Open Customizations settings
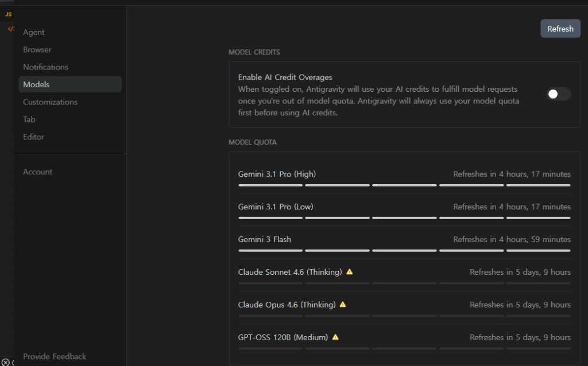Image resolution: width=588 pixels, height=366 pixels. point(50,102)
